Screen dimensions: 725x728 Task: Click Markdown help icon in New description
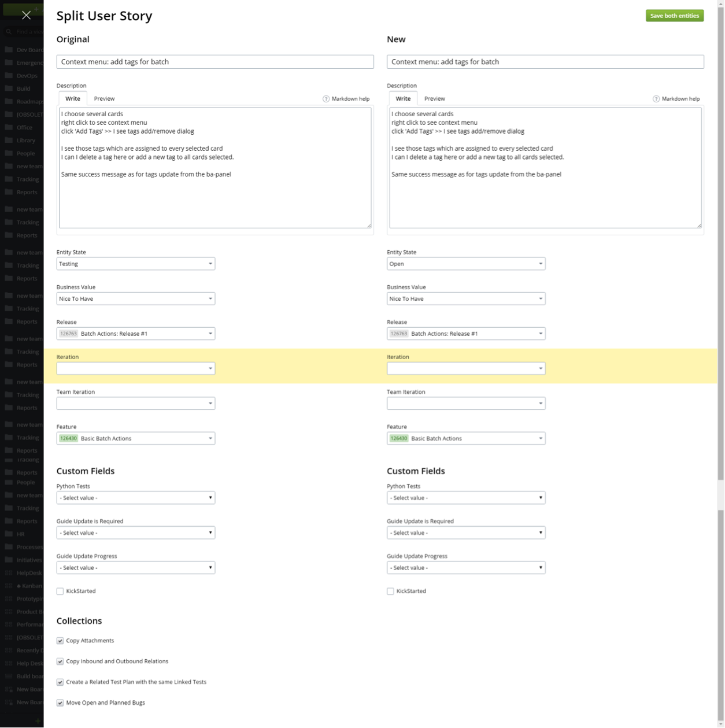click(656, 99)
